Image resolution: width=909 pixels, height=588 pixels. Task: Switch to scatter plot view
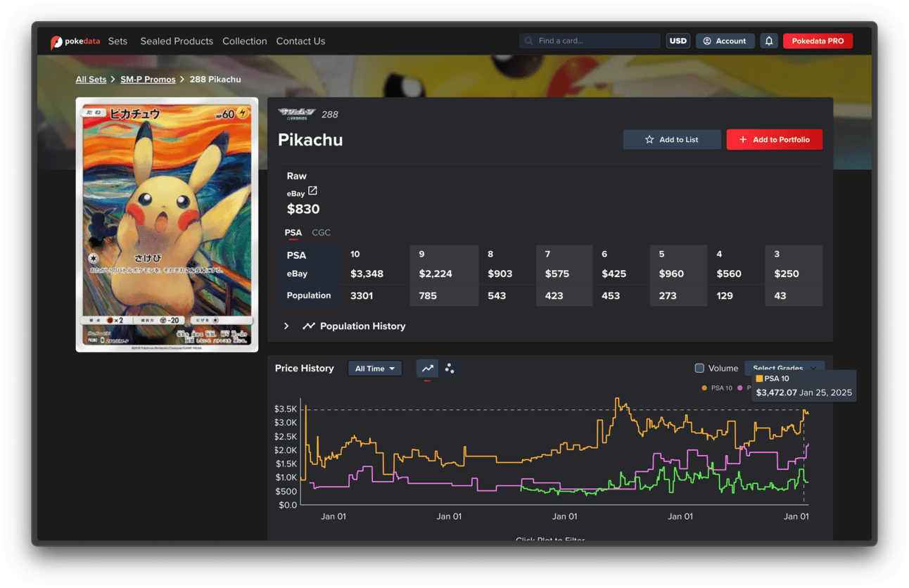click(x=450, y=369)
